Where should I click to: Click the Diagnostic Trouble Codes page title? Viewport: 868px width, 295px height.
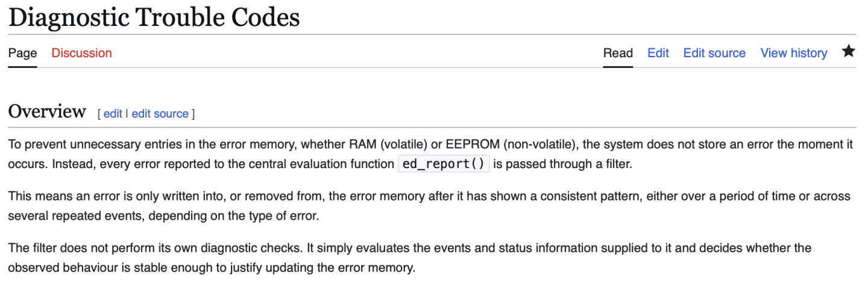coord(154,17)
